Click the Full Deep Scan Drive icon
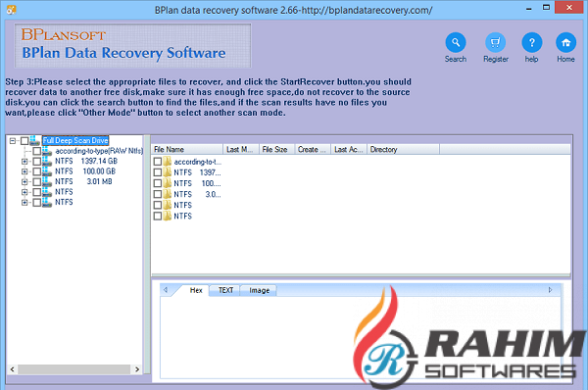This screenshot has width=588, height=390. click(x=35, y=141)
